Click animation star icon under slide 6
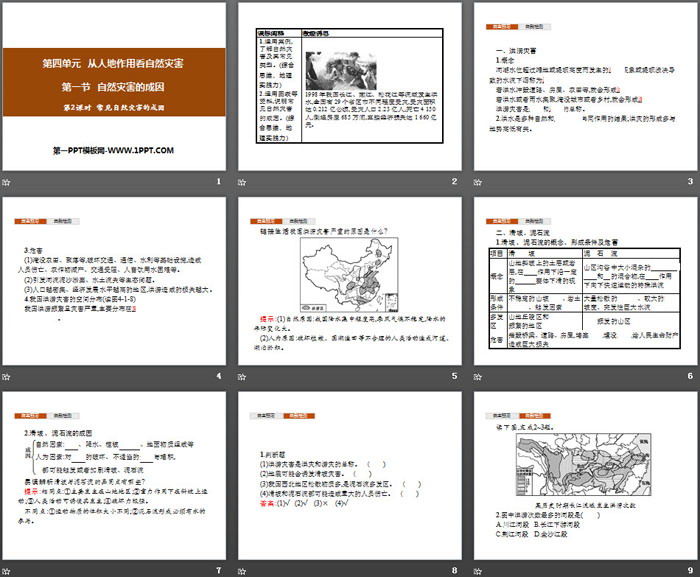The image size is (700, 577). coord(478,377)
